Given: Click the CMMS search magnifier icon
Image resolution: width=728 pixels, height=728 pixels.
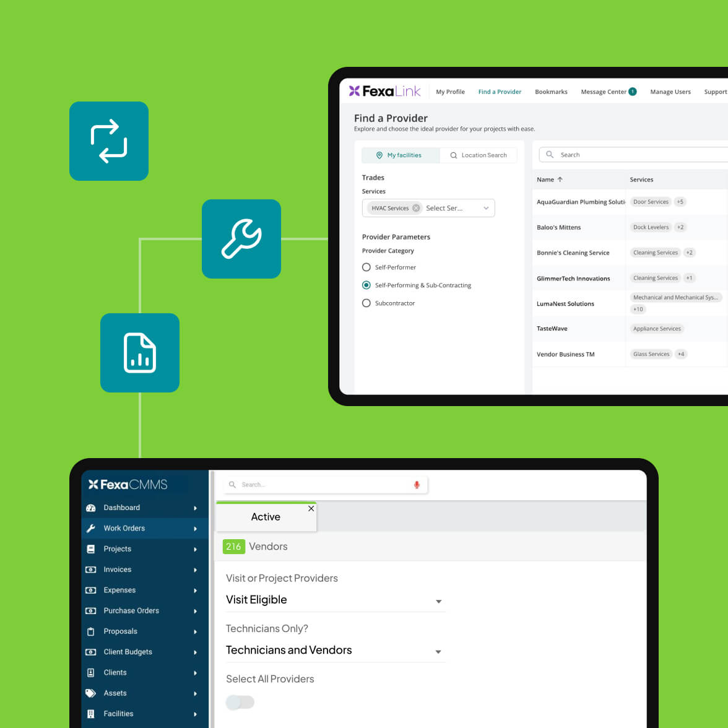Looking at the screenshot, I should click(232, 485).
